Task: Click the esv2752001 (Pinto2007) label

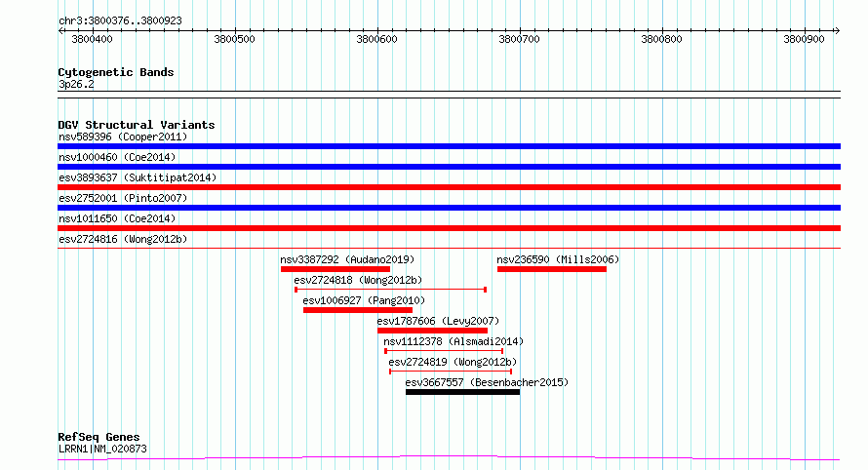Action: pyautogui.click(x=123, y=198)
